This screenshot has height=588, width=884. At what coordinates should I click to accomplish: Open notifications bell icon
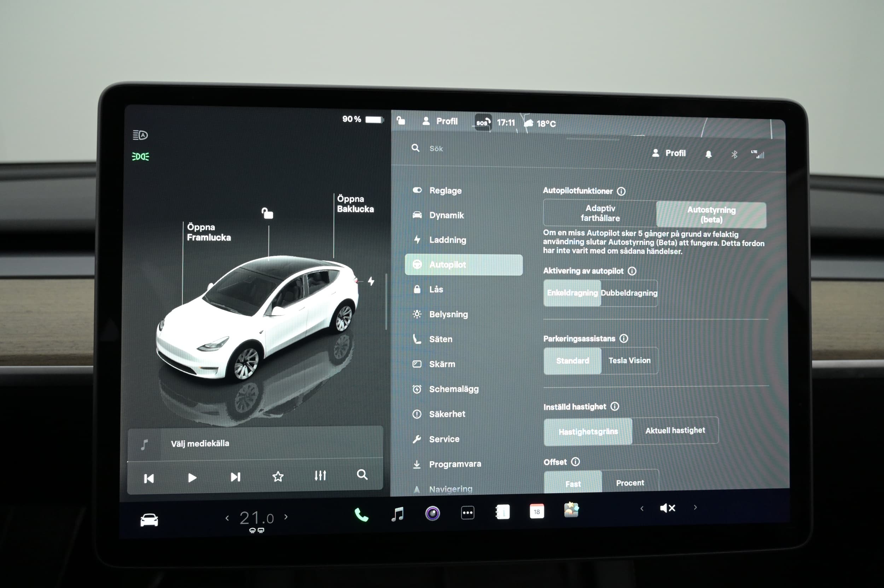point(708,154)
